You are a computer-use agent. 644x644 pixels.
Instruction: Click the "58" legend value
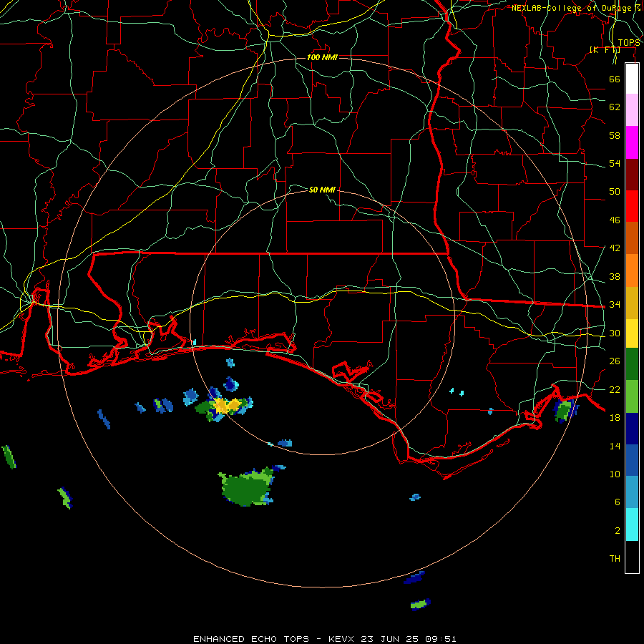(x=615, y=135)
